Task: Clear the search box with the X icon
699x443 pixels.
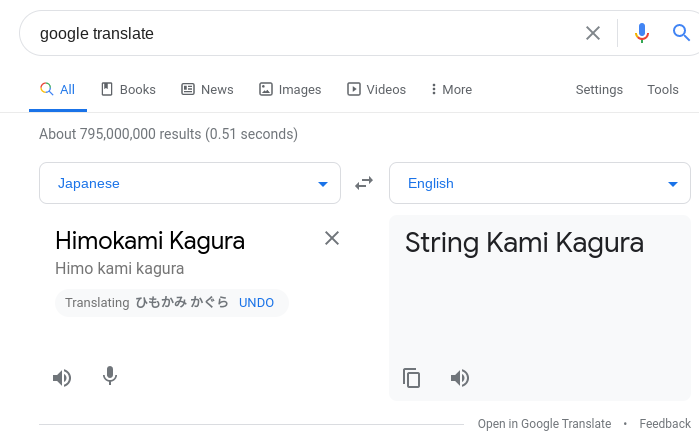Action: [593, 33]
